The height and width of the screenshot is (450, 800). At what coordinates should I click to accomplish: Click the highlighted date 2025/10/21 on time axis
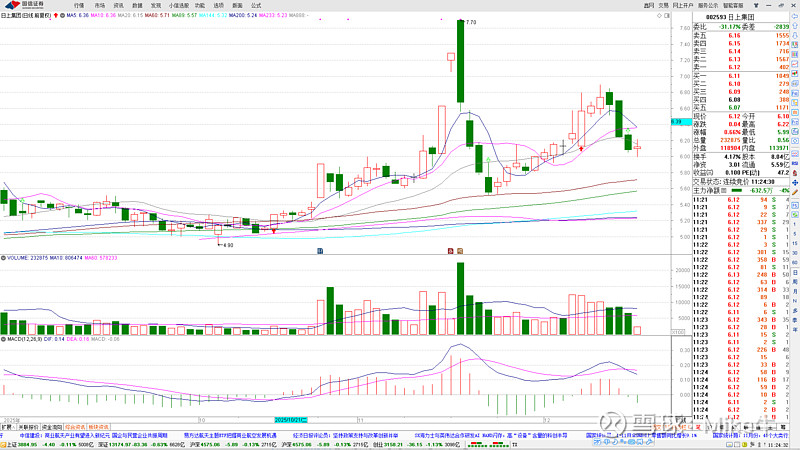coord(291,420)
